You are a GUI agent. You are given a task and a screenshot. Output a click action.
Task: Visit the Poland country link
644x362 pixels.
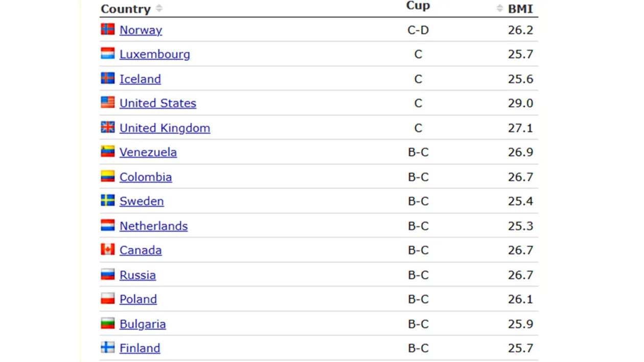[138, 300]
